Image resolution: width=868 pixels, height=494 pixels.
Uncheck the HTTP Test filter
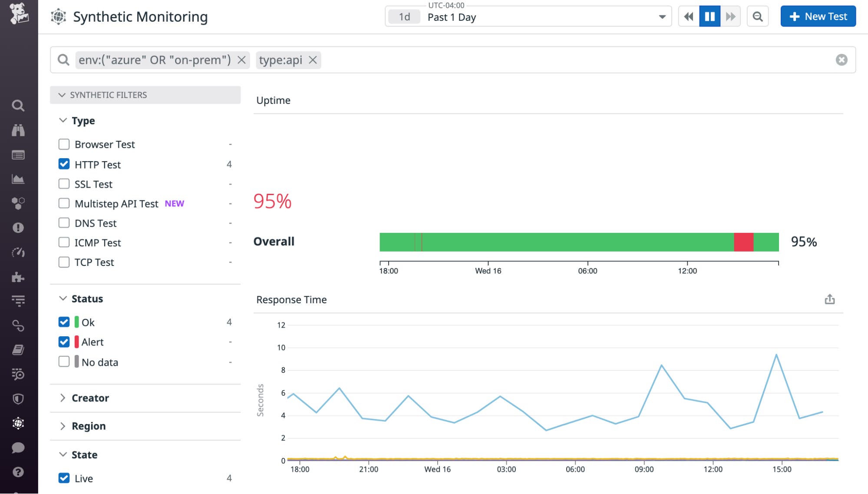pos(64,164)
